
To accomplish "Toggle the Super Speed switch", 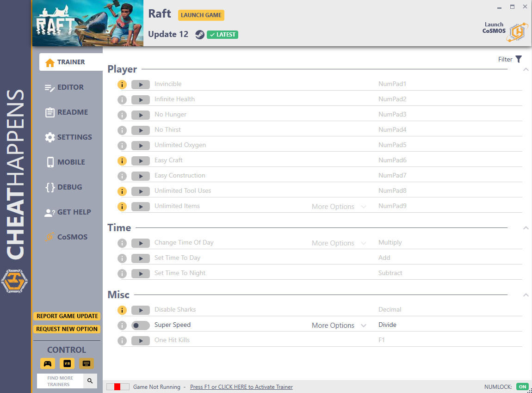I will click(x=140, y=325).
